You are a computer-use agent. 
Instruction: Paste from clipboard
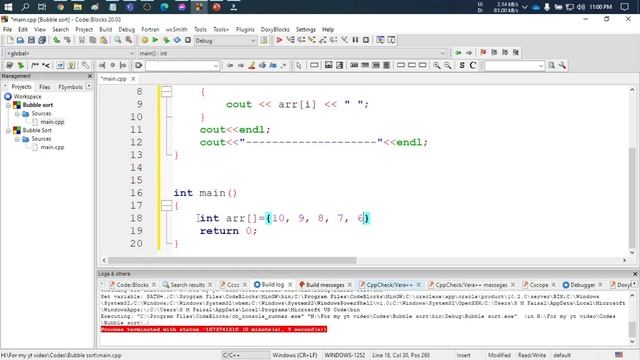click(x=104, y=40)
